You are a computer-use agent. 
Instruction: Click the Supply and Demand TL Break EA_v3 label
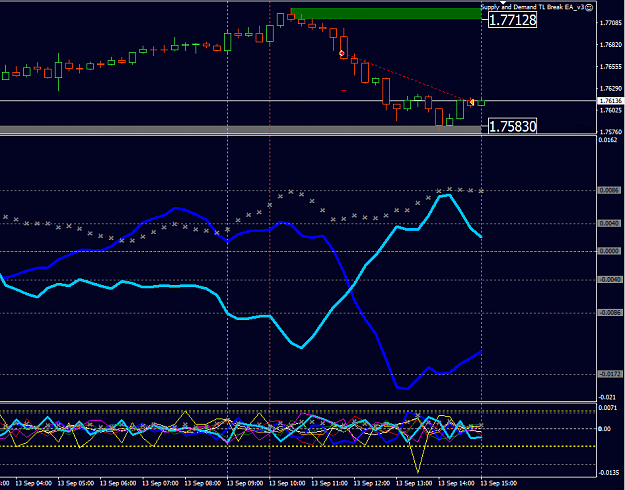point(533,7)
